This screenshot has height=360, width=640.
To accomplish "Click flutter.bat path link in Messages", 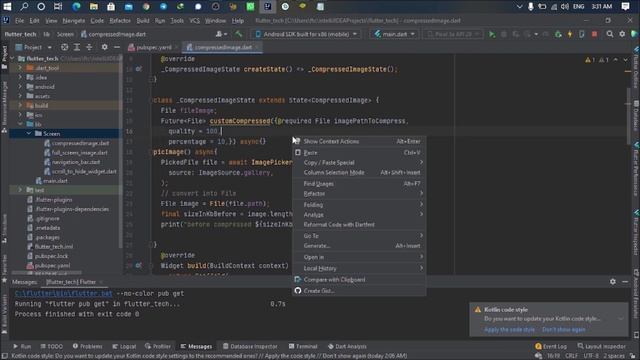I will click(x=64, y=293).
